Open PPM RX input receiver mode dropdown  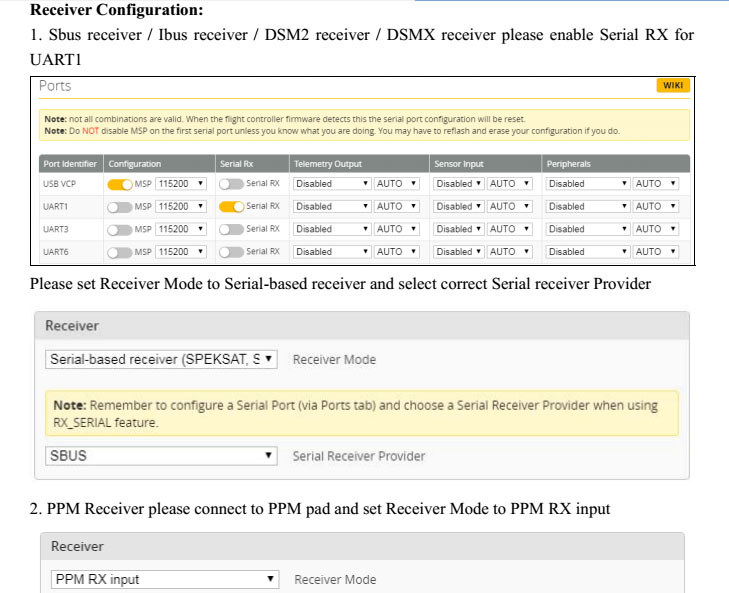(165, 580)
